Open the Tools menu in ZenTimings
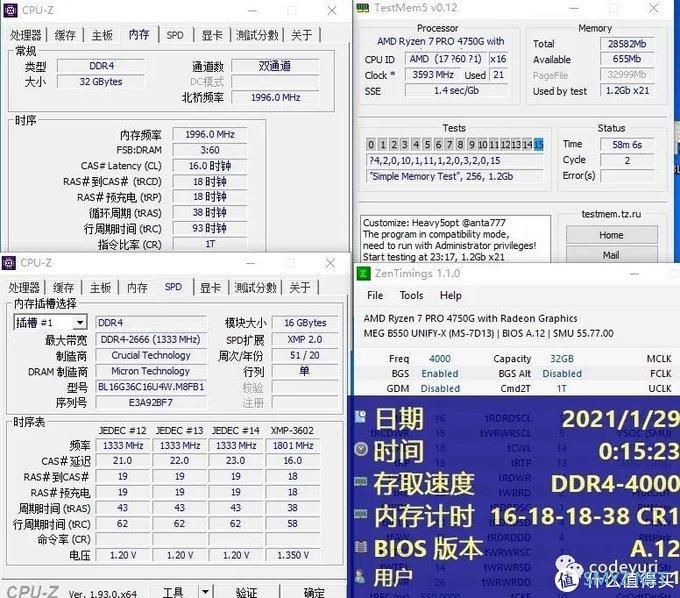 411,295
